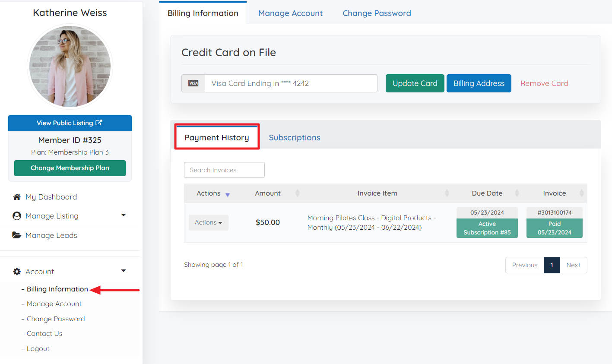Viewport: 612px width, 364px height.
Task: Click the Member ID #325 text
Action: (x=70, y=140)
